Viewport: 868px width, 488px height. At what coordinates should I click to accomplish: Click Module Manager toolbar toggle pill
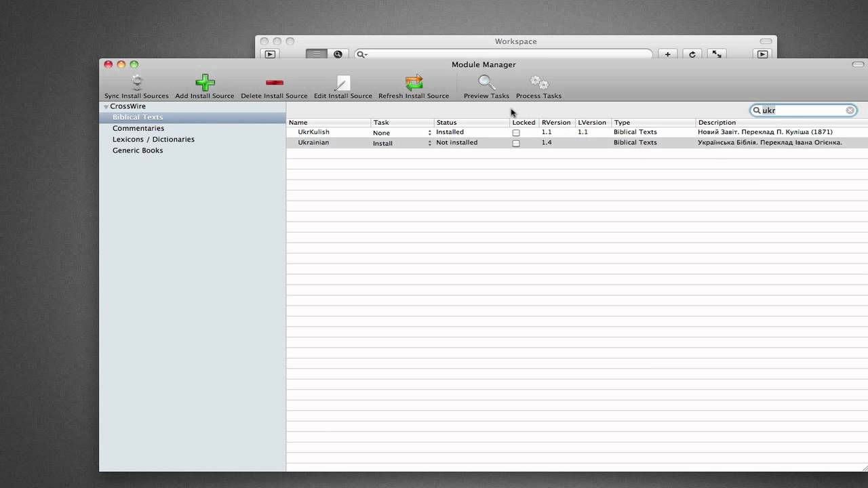point(858,64)
